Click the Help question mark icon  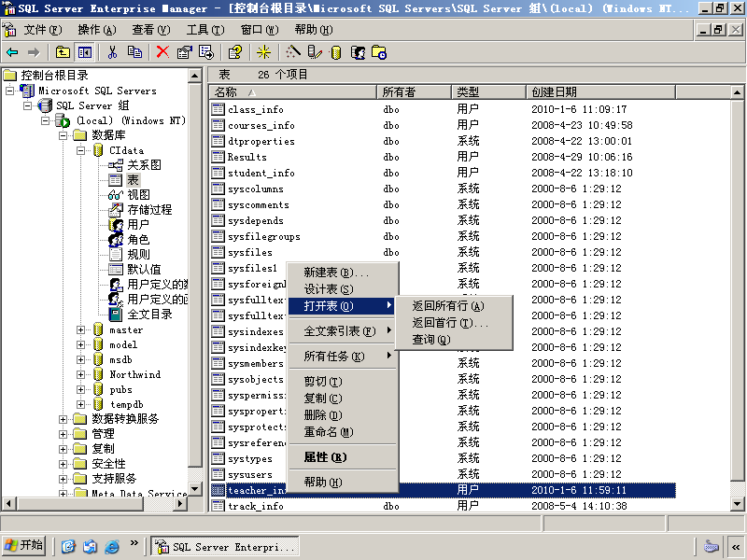(x=235, y=52)
